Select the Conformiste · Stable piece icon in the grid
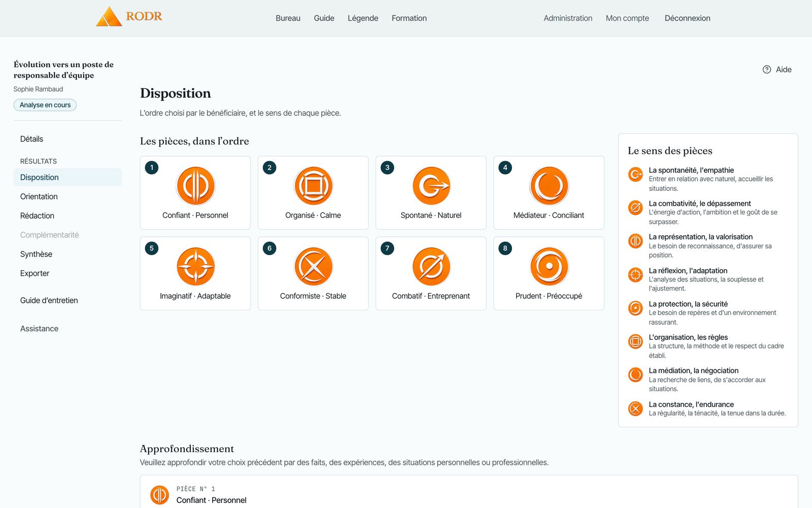The image size is (812, 508). pos(313,267)
